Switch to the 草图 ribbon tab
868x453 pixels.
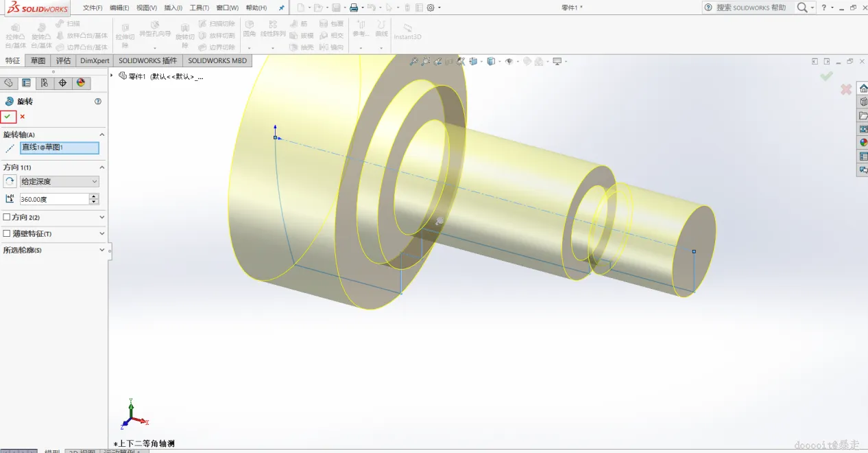coord(38,60)
